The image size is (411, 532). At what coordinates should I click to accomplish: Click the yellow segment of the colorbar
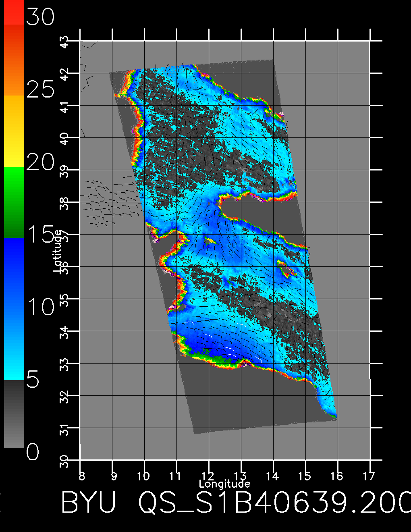[x=14, y=131]
